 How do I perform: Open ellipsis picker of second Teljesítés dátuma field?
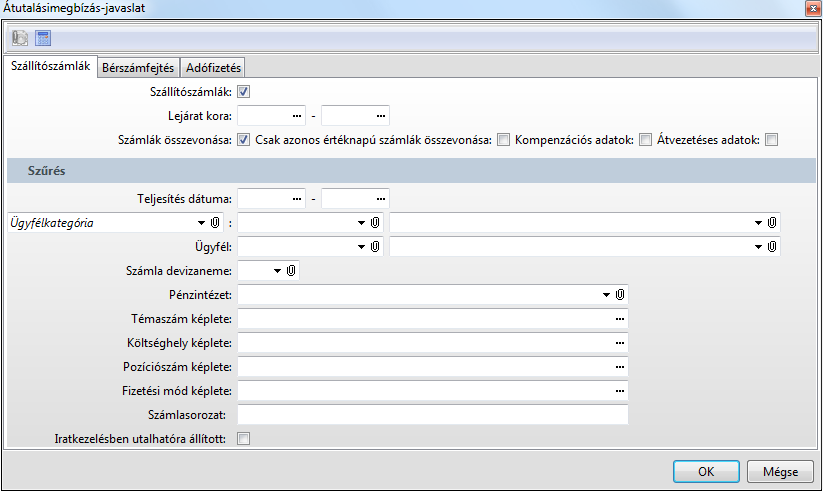pyautogui.click(x=381, y=199)
